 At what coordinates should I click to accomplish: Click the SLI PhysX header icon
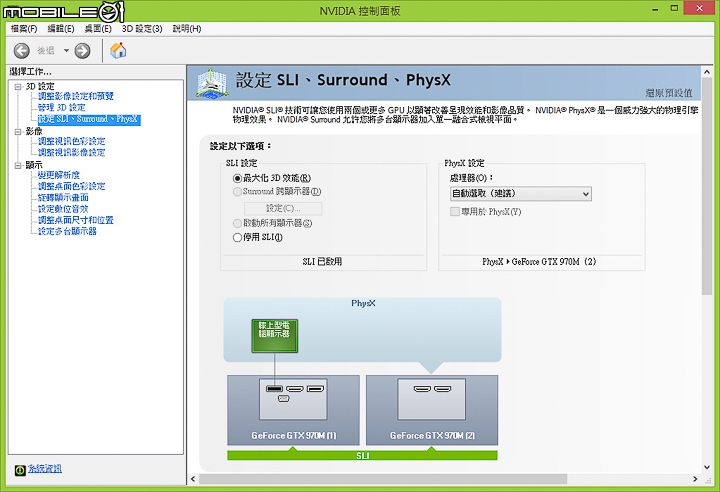211,83
